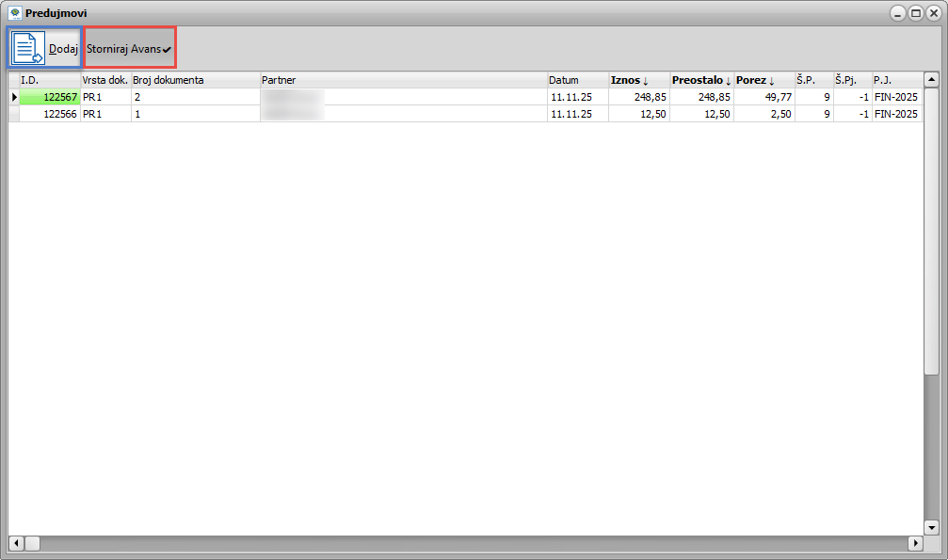Viewport: 948px width, 560px height.
Task: Sort by Porez column header
Action: click(x=762, y=80)
